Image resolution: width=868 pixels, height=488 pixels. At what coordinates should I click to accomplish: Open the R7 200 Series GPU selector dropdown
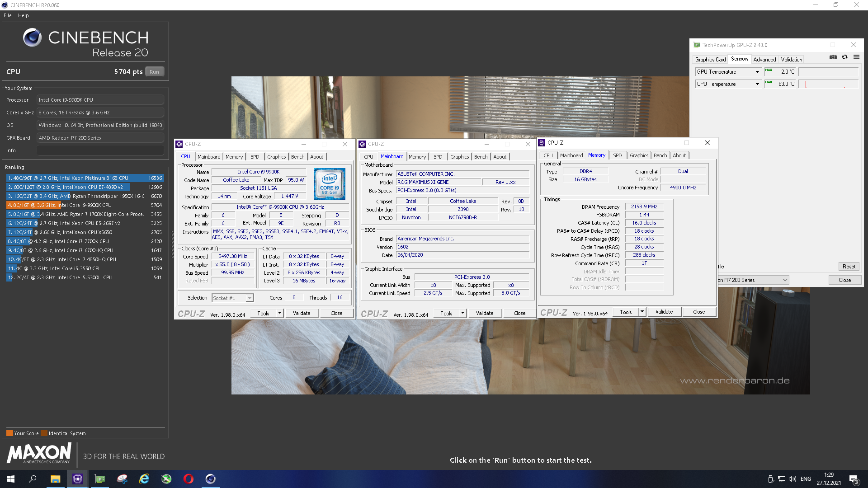click(785, 280)
